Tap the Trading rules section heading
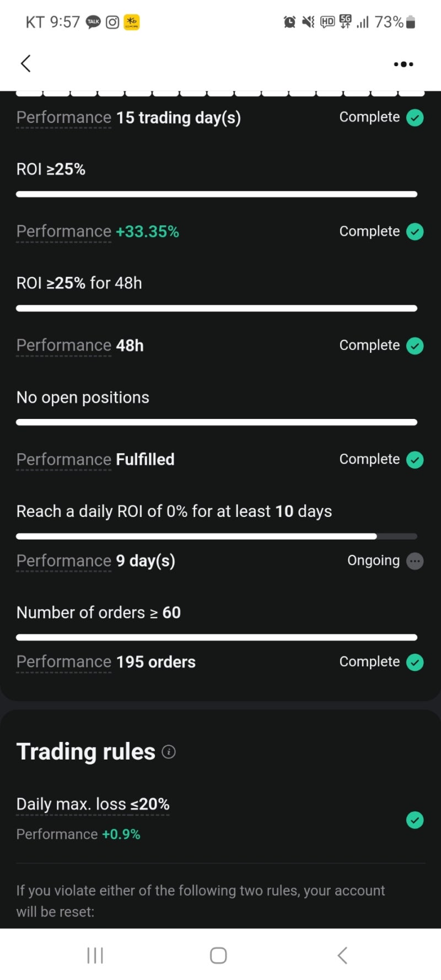441x980 pixels. pos(86,752)
